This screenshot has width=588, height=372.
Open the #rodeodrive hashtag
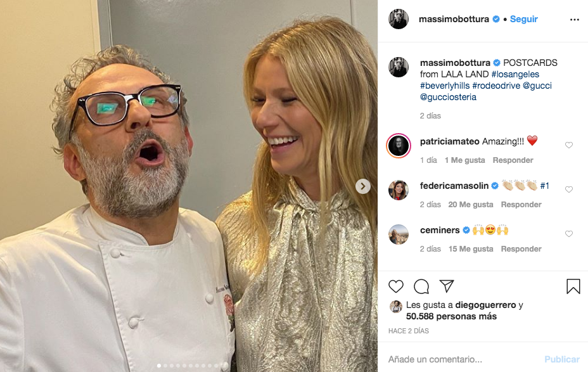pyautogui.click(x=497, y=86)
